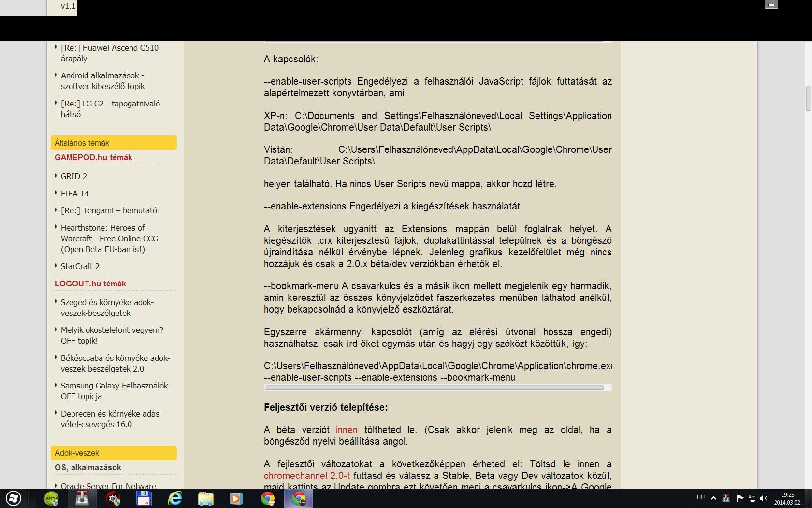Viewport: 812px width, 508px height.
Task: Open the 'FIFA 14' topic link
Action: (x=75, y=194)
